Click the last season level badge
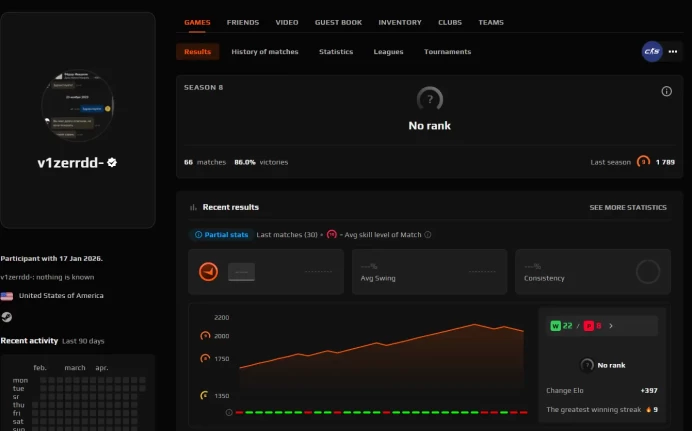The image size is (692, 431). point(643,162)
